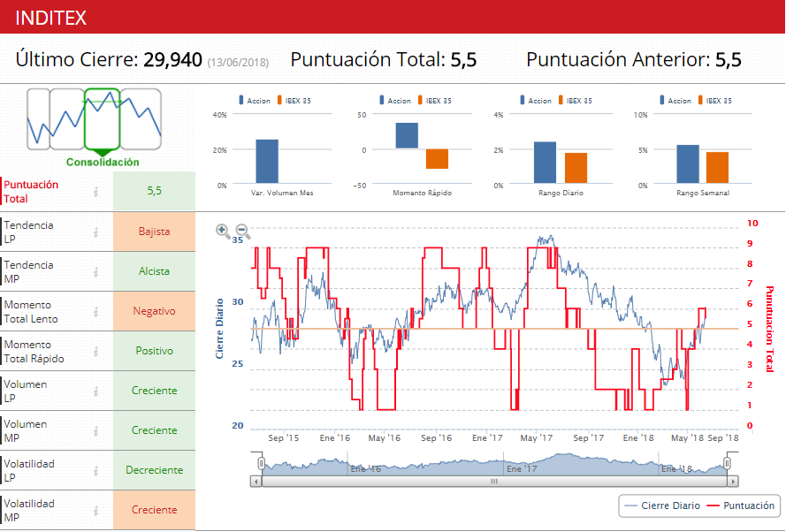Click the May '17 x-axis label
The height and width of the screenshot is (532, 786).
click(536, 437)
